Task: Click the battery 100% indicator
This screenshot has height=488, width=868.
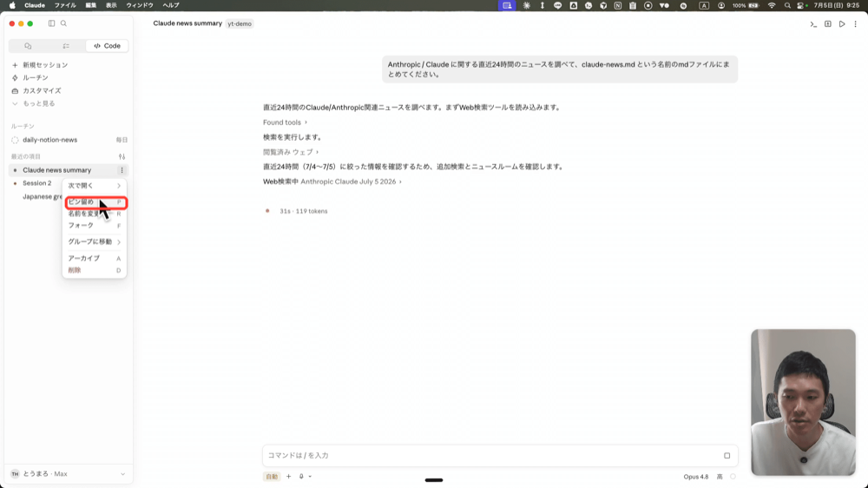Action: pos(746,5)
